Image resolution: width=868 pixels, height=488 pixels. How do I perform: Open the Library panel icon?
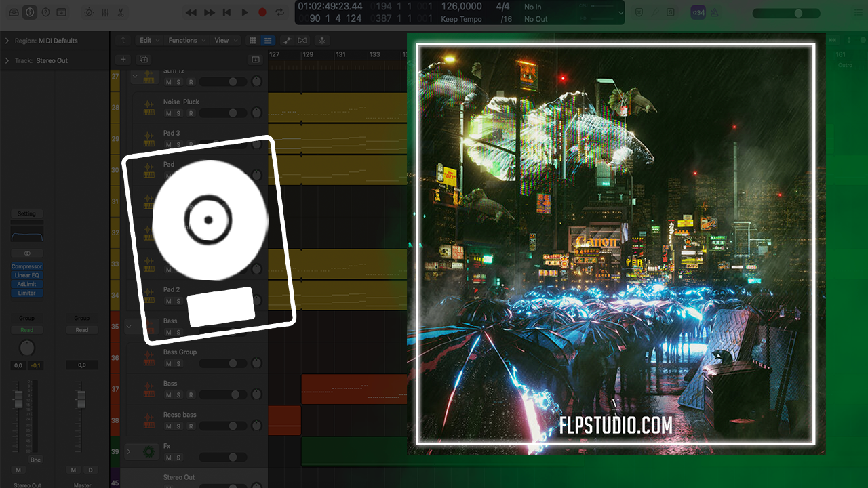13,12
